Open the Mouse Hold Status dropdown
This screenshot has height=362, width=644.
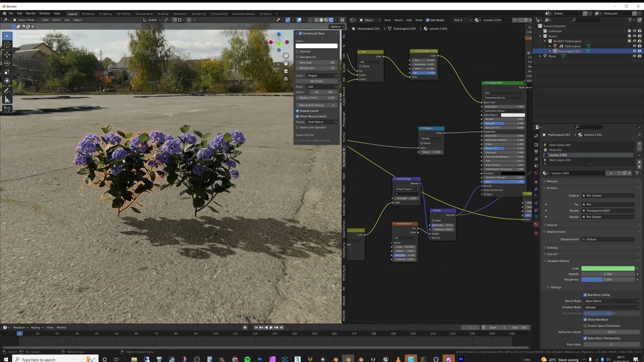(322, 122)
